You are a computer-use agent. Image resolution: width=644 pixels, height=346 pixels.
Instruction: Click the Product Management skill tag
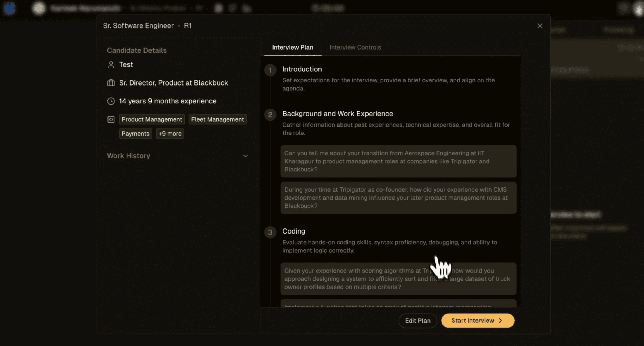click(x=152, y=119)
